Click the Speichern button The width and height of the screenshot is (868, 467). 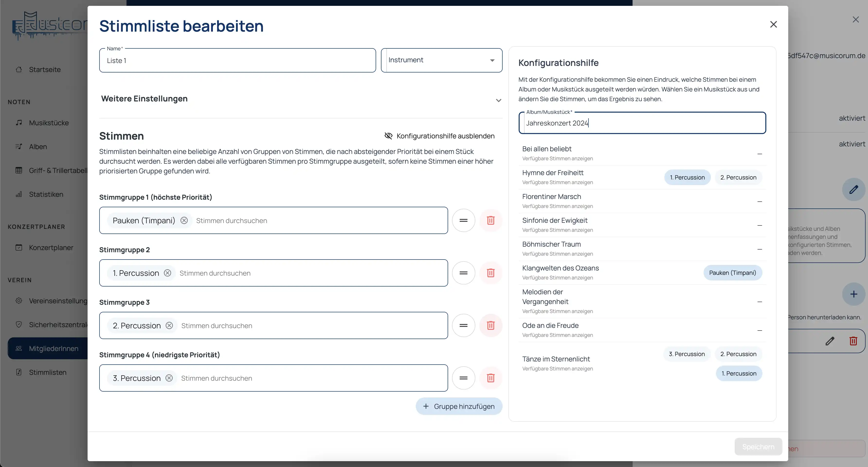pos(758,447)
